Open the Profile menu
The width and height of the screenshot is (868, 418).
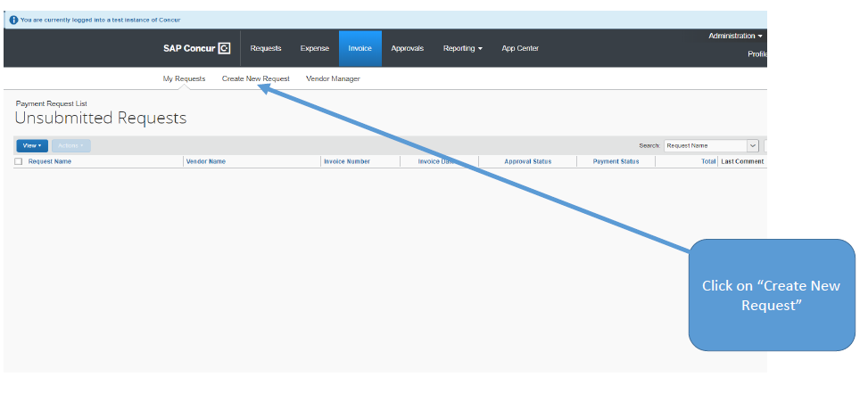(x=756, y=54)
